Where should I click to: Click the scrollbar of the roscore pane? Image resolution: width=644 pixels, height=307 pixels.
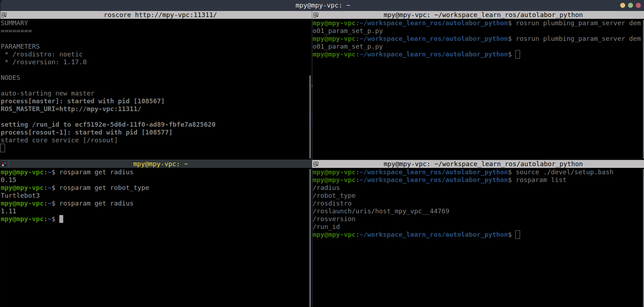[x=310, y=116]
